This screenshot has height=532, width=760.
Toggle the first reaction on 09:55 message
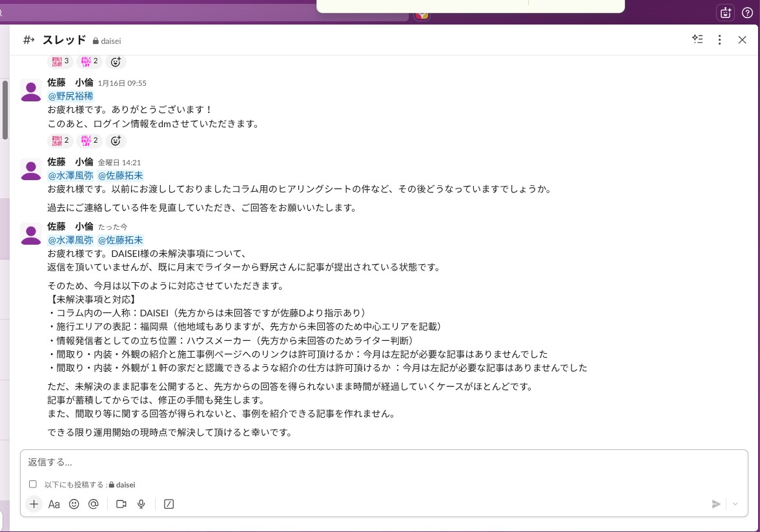click(x=60, y=140)
